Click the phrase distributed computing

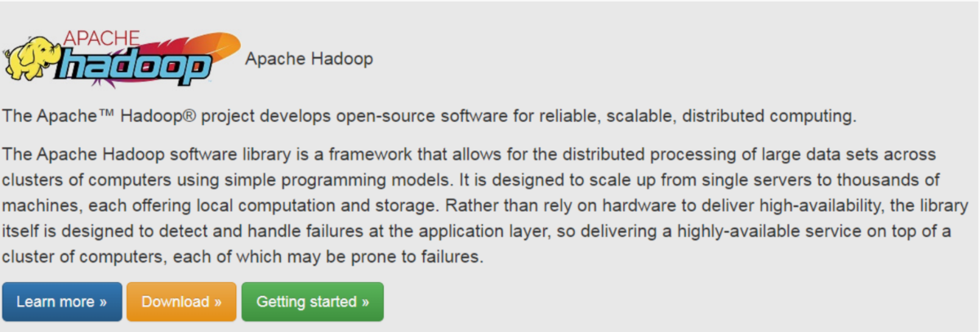tap(770, 115)
